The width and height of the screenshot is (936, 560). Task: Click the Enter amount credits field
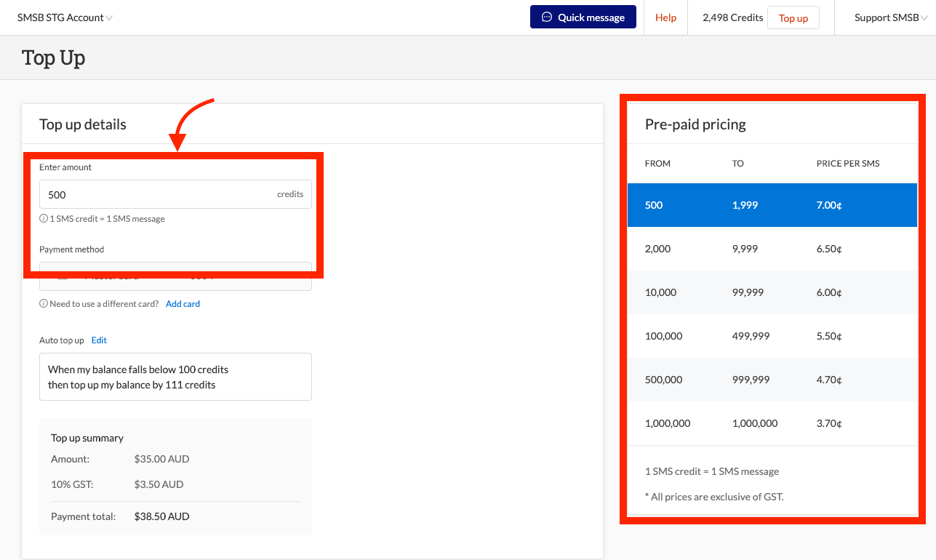[x=175, y=193]
